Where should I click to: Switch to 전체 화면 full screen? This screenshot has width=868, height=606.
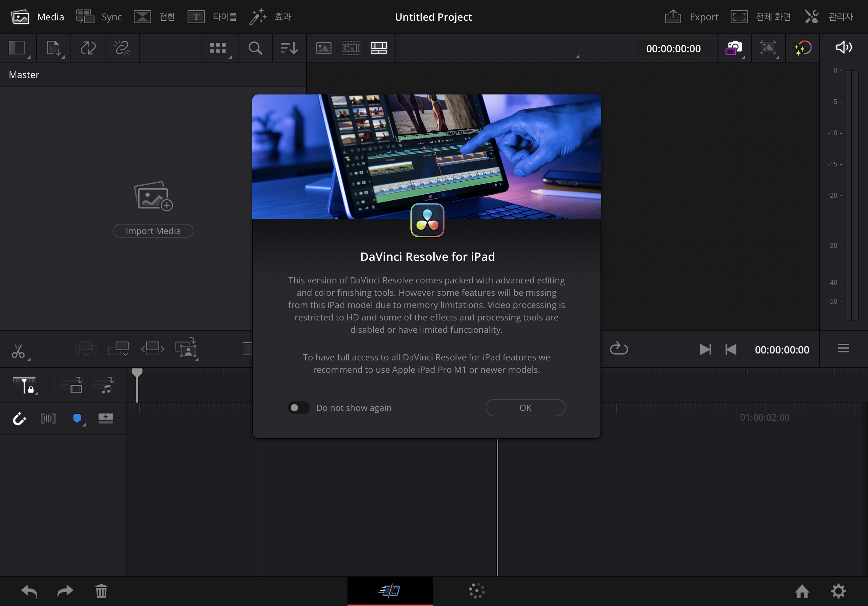[x=760, y=17]
